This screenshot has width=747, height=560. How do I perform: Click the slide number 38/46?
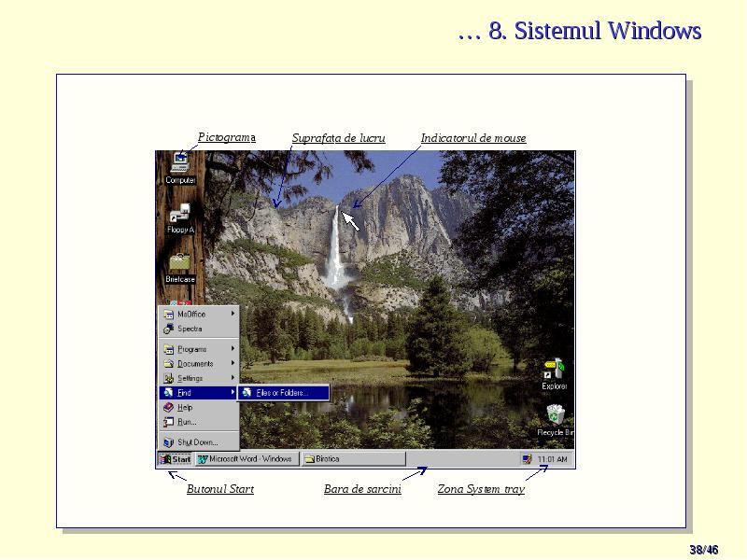coord(704,550)
